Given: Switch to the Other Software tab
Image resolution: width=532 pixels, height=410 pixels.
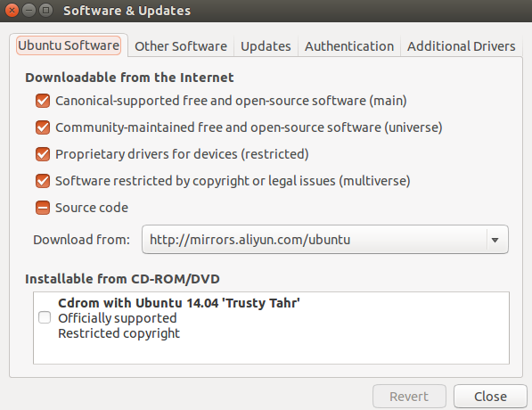Looking at the screenshot, I should coord(181,46).
